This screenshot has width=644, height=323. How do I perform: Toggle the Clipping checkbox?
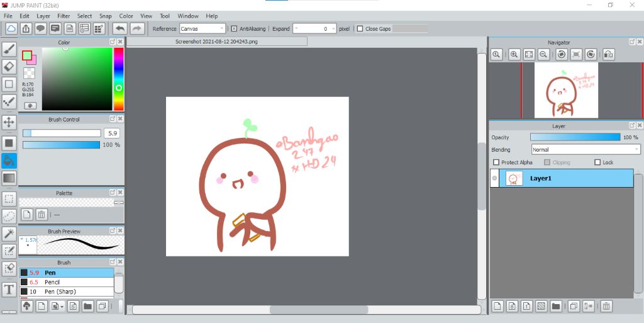[547, 162]
